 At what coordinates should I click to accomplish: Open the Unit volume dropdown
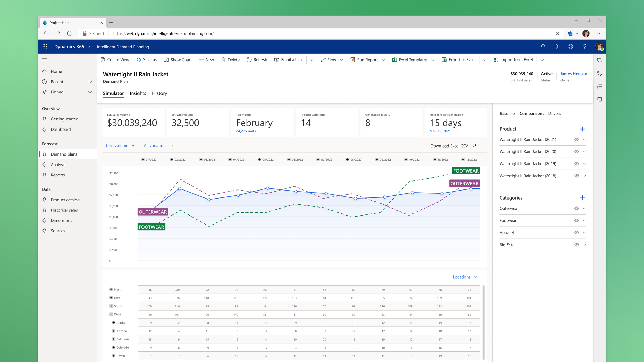coord(120,145)
